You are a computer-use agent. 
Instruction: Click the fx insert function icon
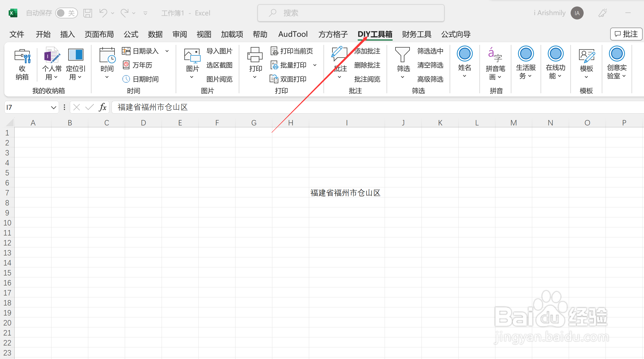pyautogui.click(x=103, y=107)
